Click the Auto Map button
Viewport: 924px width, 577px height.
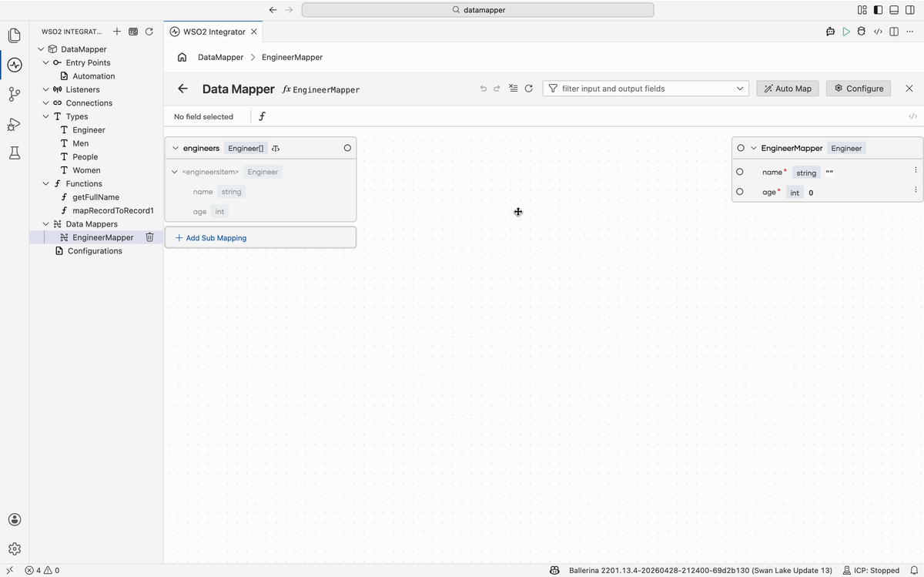[788, 89]
